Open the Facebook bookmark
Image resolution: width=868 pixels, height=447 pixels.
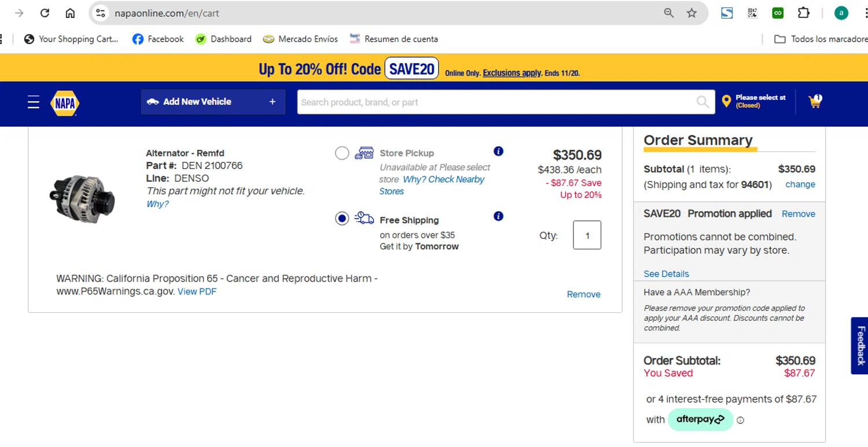[x=158, y=39]
